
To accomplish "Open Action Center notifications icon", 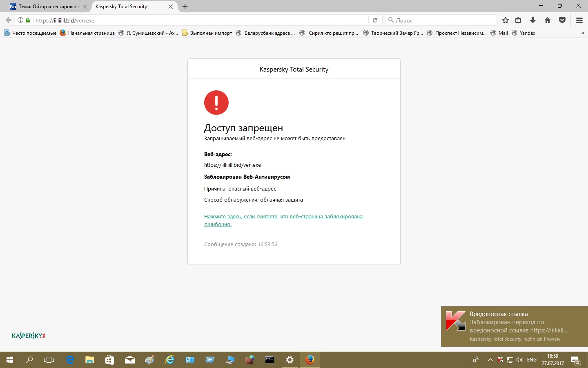I will click(x=576, y=360).
